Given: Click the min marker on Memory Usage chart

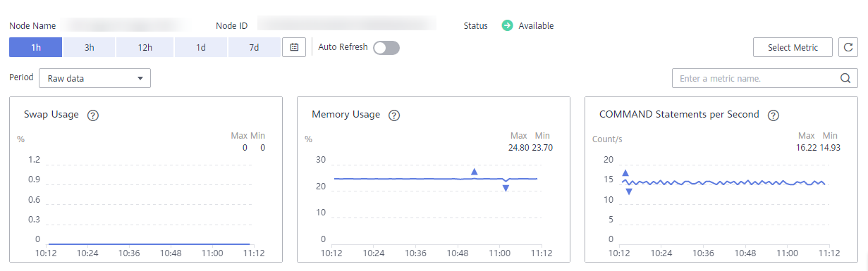Looking at the screenshot, I should coord(506,188).
